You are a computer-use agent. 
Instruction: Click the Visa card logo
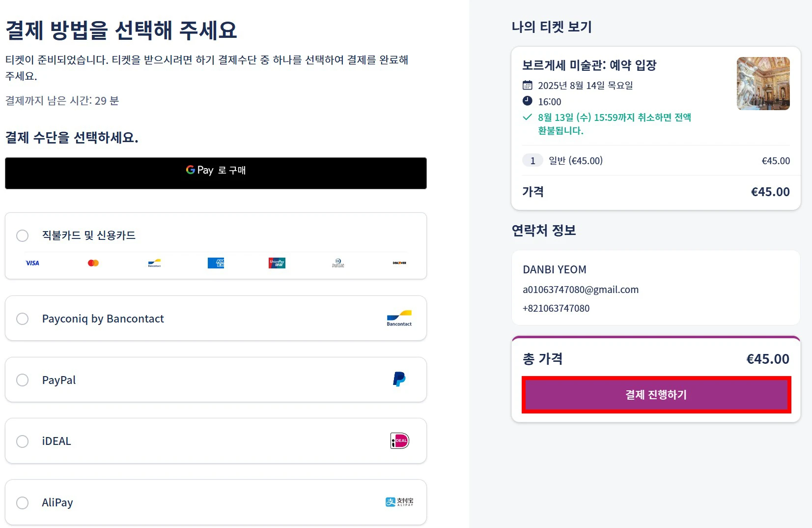pyautogui.click(x=32, y=263)
